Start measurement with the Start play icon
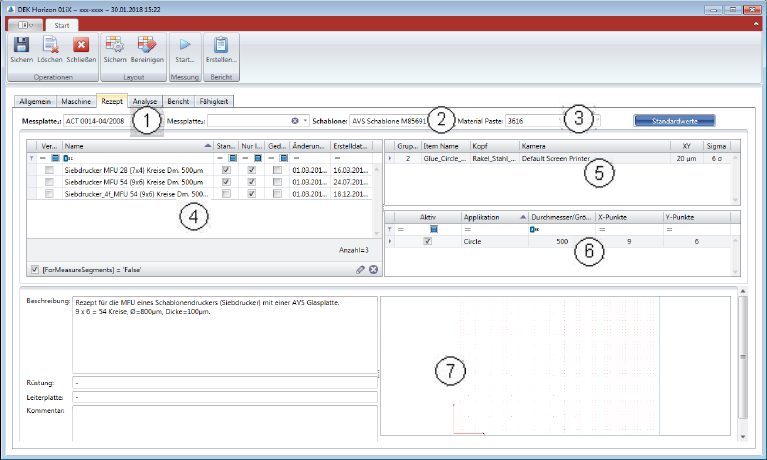The width and height of the screenshot is (767, 460). (x=185, y=45)
